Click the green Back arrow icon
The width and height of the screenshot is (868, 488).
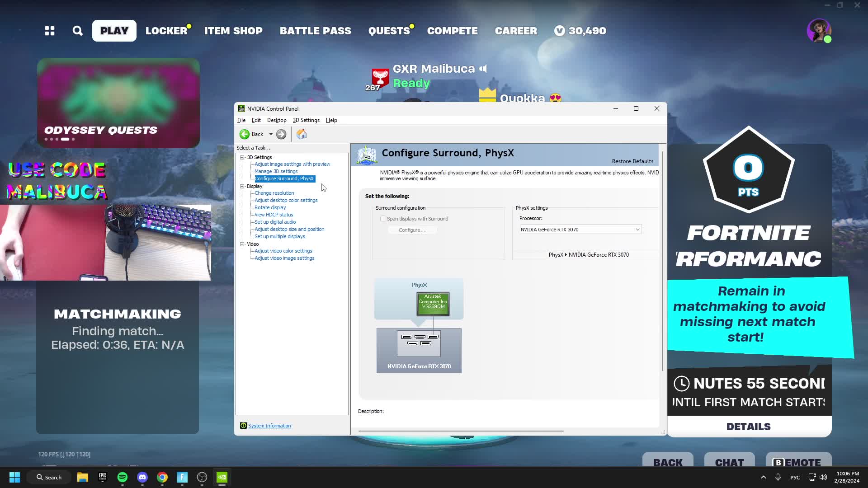point(245,134)
